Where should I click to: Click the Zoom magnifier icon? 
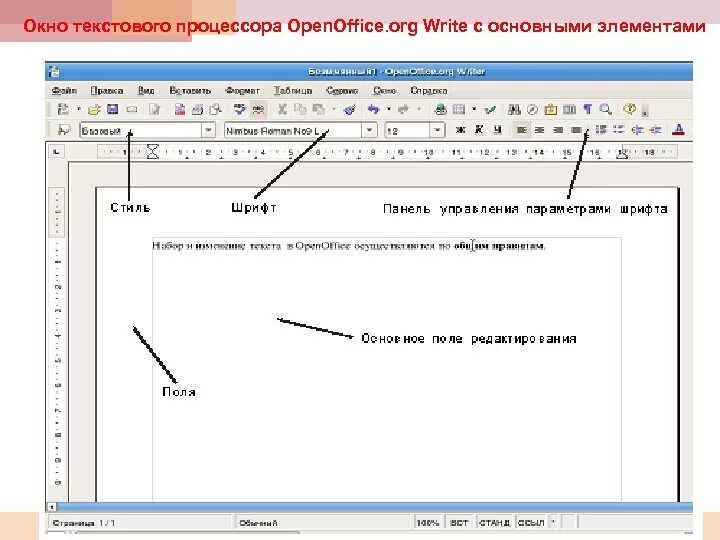pyautogui.click(x=606, y=109)
